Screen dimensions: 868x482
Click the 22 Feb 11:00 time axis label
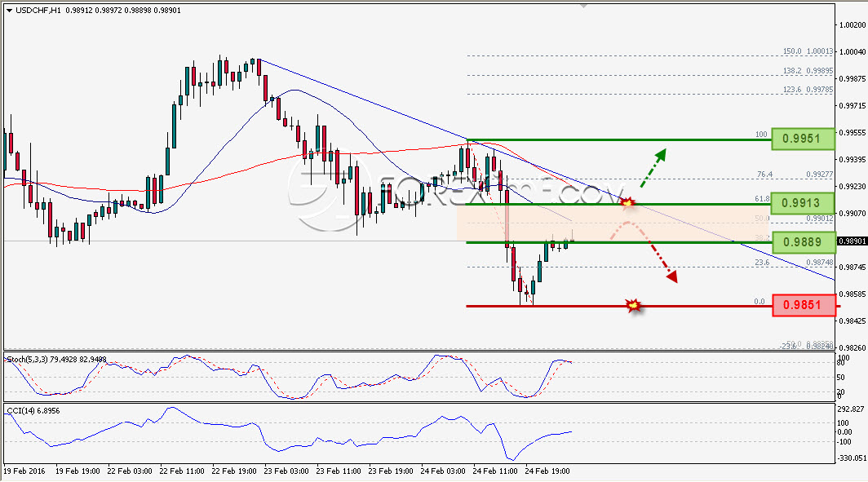tap(182, 471)
